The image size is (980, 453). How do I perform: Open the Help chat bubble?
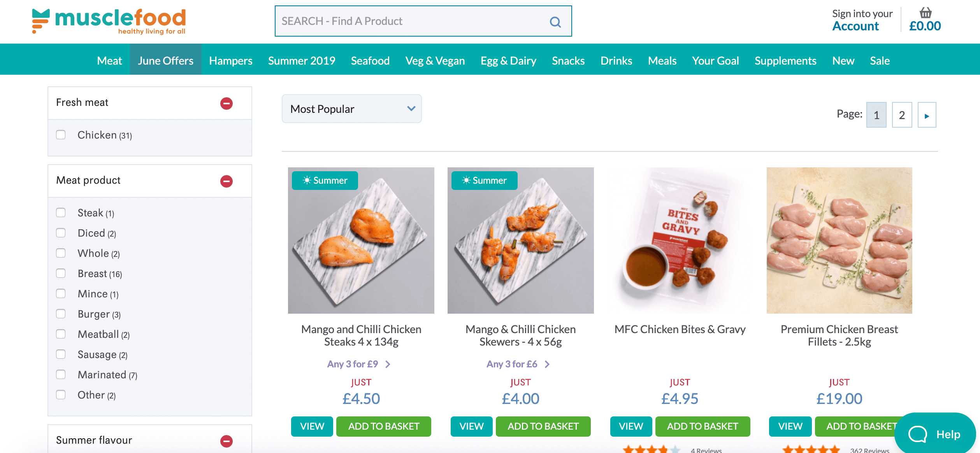pos(935,434)
